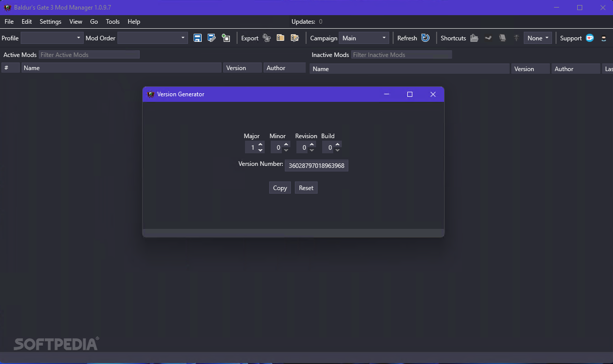Click the Support label in toolbar
The image size is (613, 364).
tap(571, 38)
